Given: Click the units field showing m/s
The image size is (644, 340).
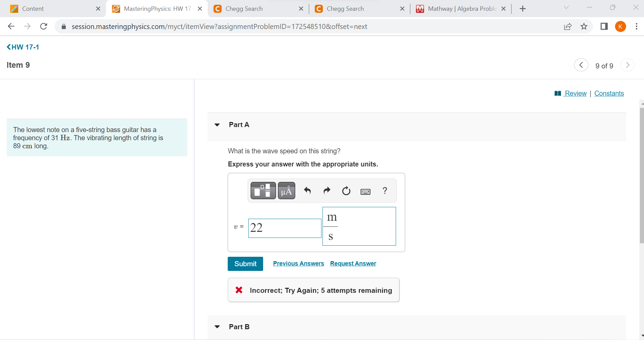Looking at the screenshot, I should pos(359,226).
